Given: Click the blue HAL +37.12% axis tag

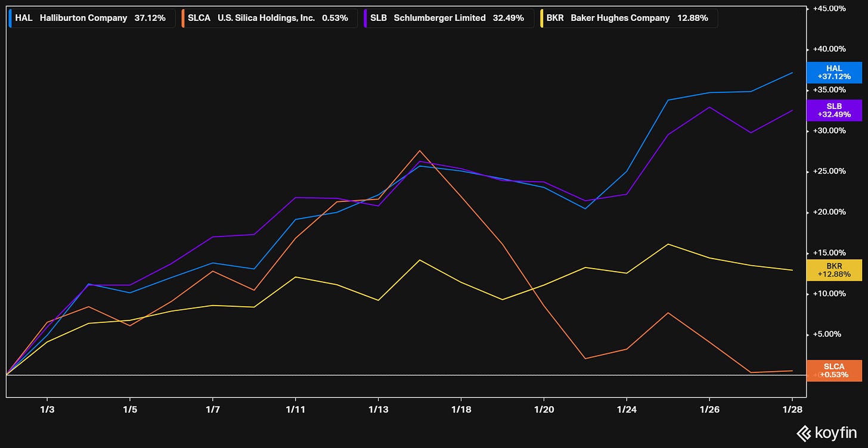Looking at the screenshot, I should pos(834,72).
